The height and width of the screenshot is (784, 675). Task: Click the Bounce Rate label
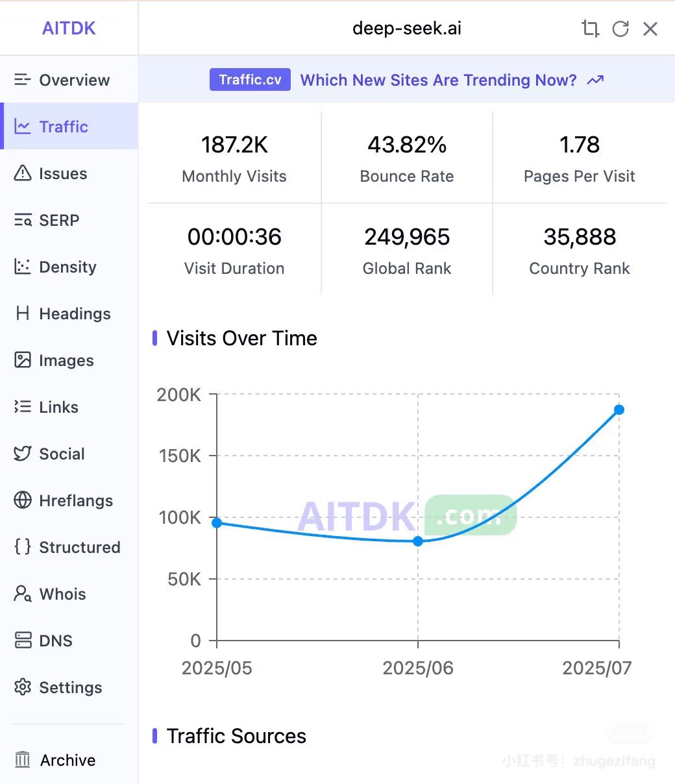407,177
